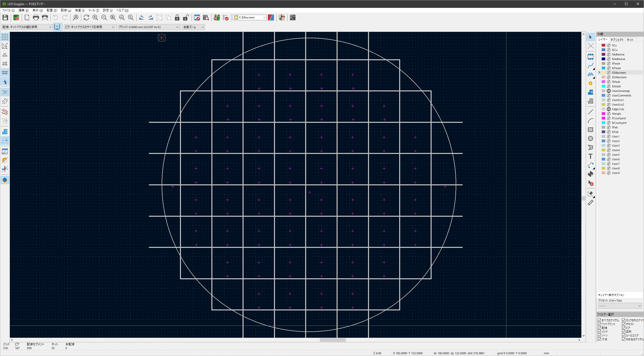Select the Draw Arc tool
Viewport: 644px width, 356px height.
[x=591, y=121]
